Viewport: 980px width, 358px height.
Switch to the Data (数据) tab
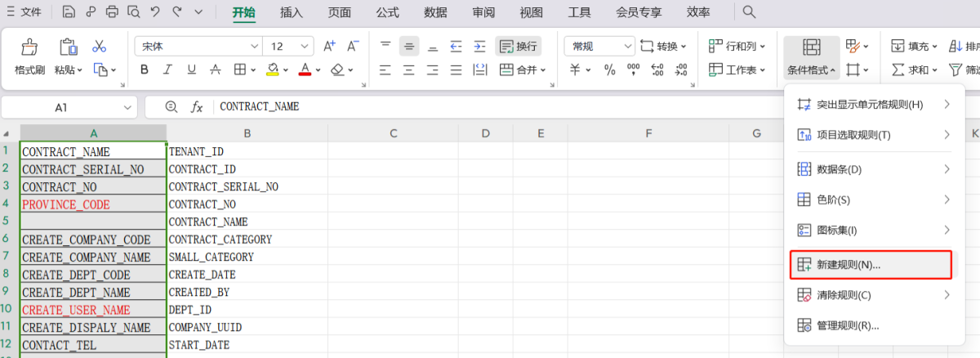tap(435, 12)
